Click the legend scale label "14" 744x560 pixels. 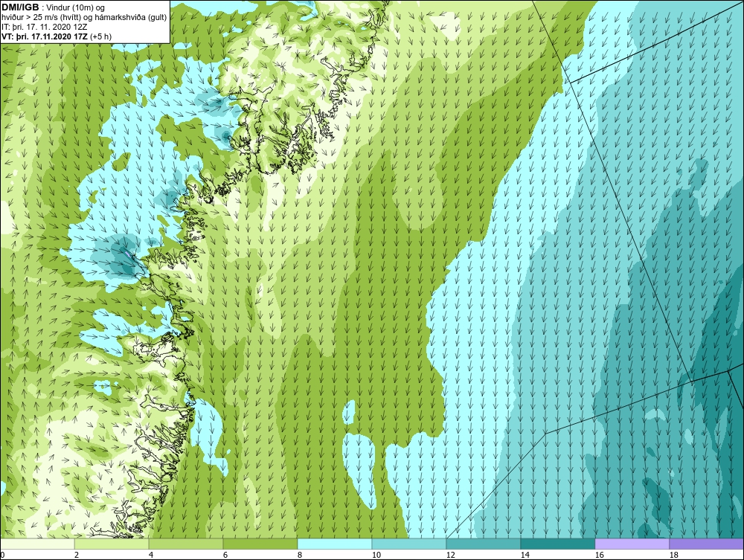click(x=525, y=555)
